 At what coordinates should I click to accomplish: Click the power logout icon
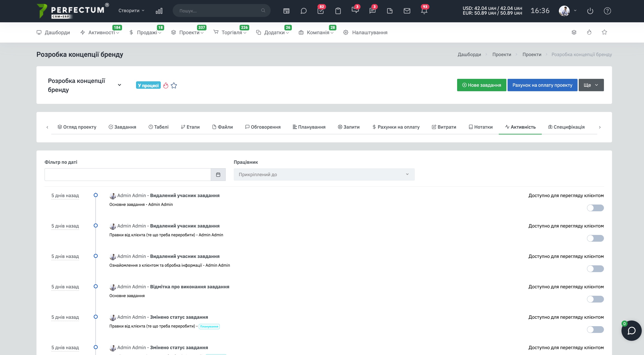[590, 11]
